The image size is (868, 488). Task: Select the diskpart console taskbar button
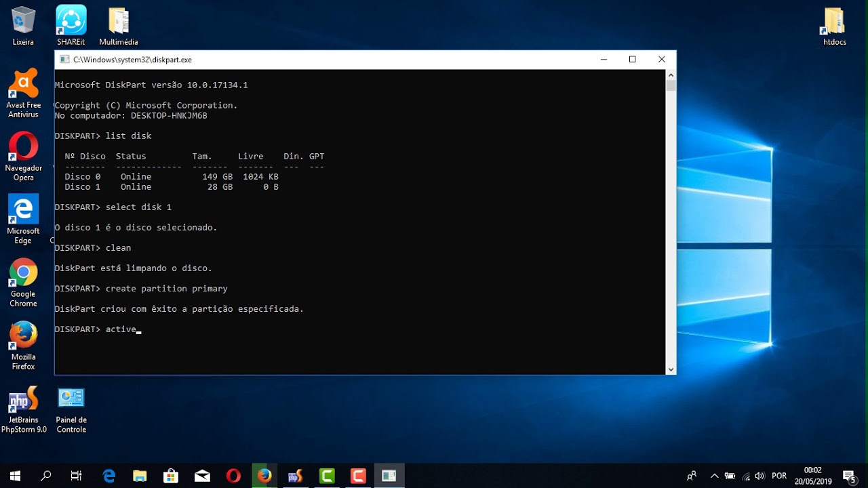(x=389, y=476)
